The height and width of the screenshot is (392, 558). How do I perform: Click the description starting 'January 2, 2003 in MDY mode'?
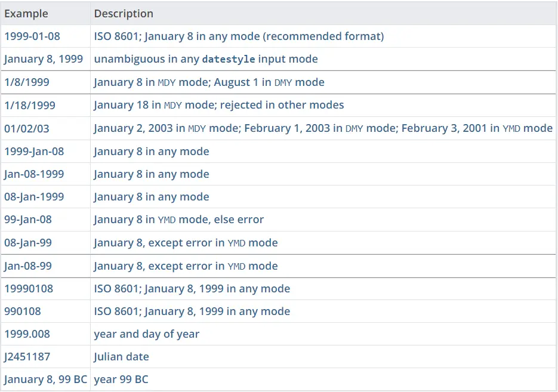pyautogui.click(x=323, y=128)
